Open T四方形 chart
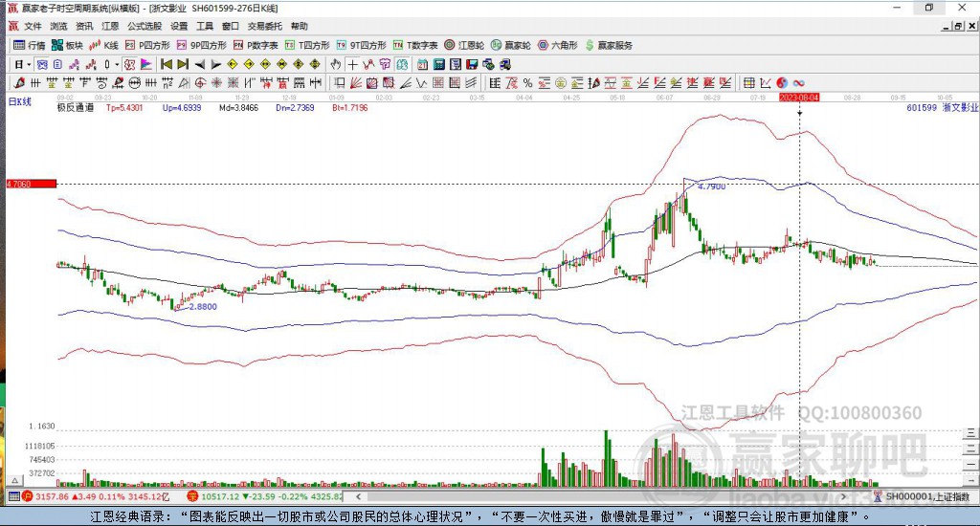 click(x=307, y=45)
